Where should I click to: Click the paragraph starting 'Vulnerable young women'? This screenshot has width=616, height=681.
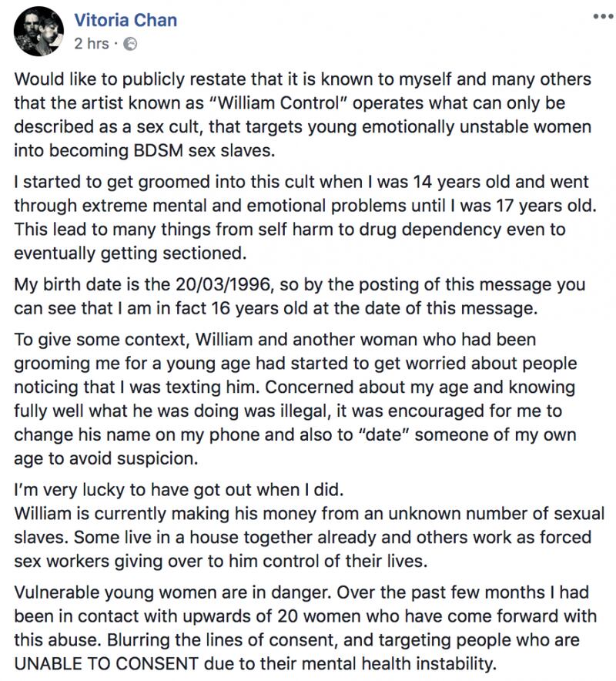point(305,628)
